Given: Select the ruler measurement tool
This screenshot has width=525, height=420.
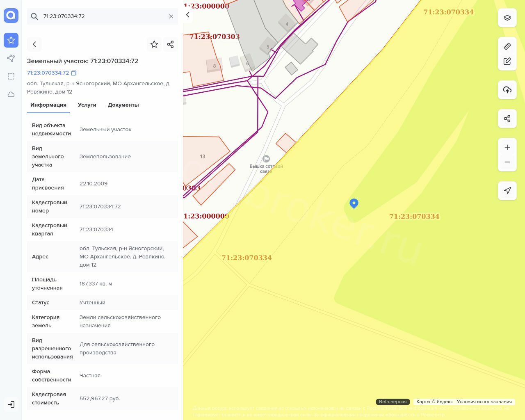Looking at the screenshot, I should point(507,46).
